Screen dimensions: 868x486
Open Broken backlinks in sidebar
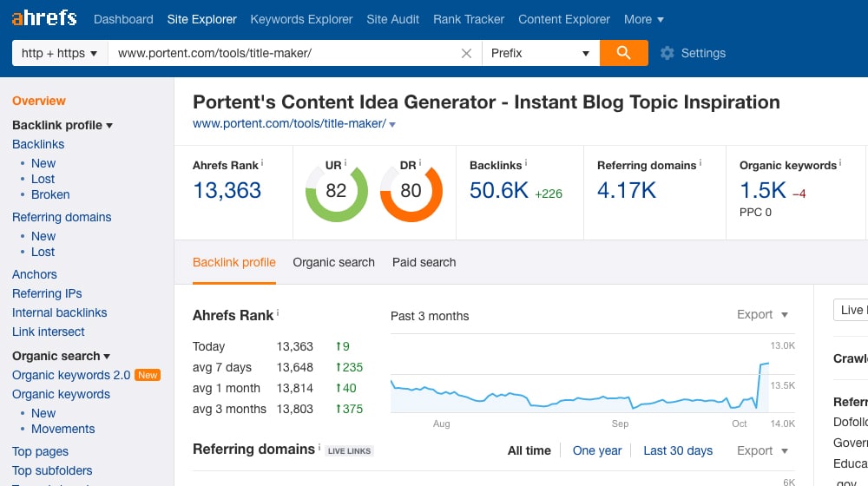click(x=50, y=194)
